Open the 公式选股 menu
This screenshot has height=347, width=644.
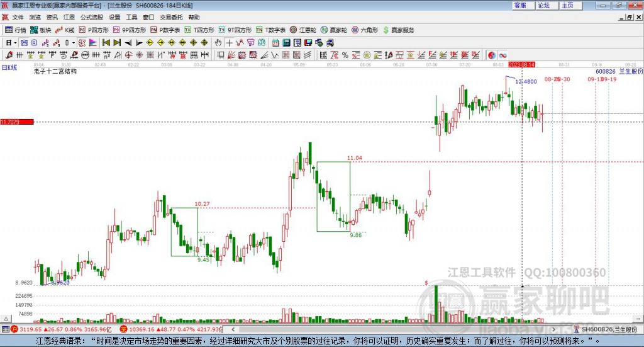click(92, 17)
